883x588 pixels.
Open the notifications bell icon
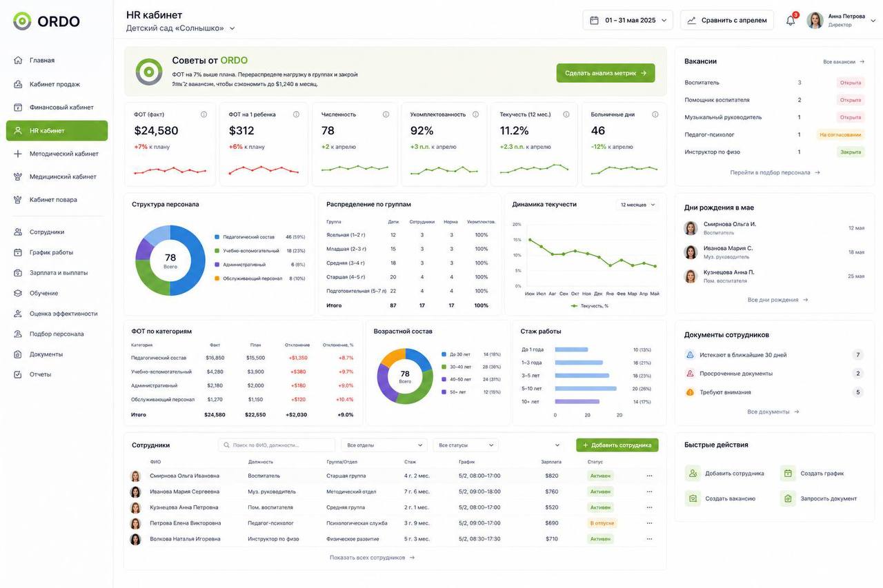click(791, 20)
